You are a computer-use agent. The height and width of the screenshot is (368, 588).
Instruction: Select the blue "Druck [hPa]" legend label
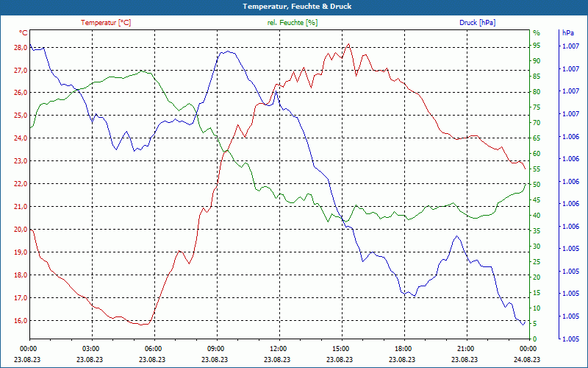click(x=477, y=23)
